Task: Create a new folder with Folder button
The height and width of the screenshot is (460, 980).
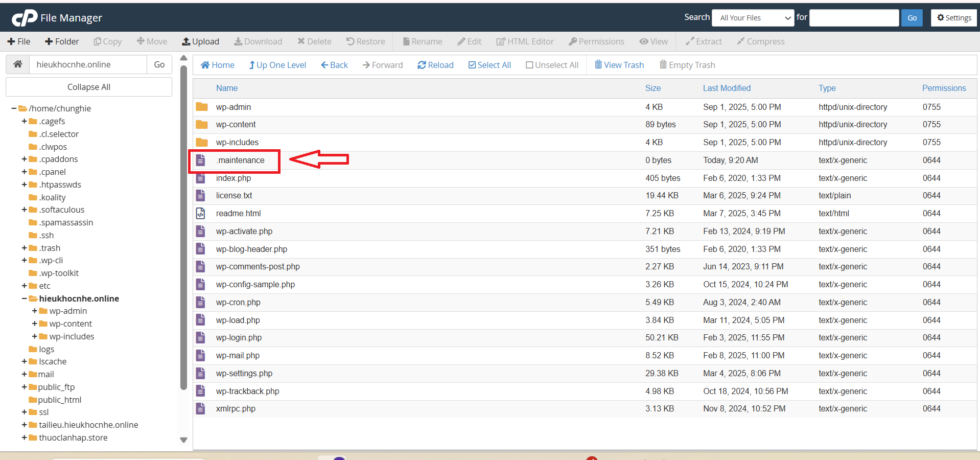Action: (x=62, y=41)
